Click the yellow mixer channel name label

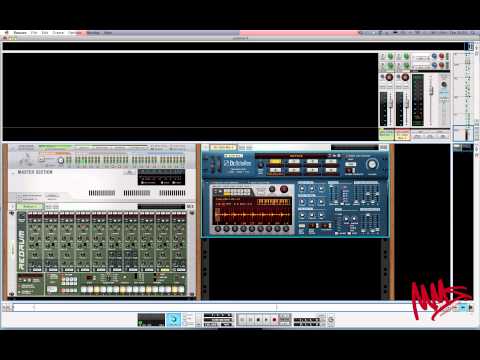402,134
